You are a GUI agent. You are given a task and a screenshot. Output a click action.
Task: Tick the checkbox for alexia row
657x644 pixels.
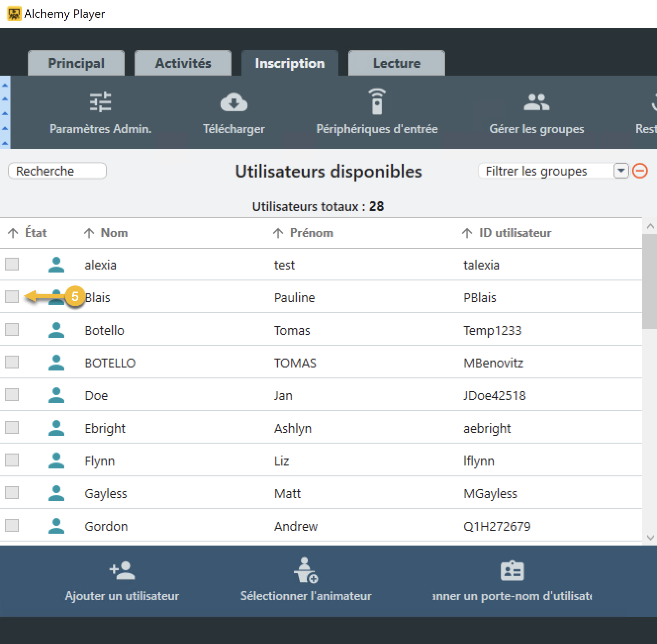click(x=12, y=264)
